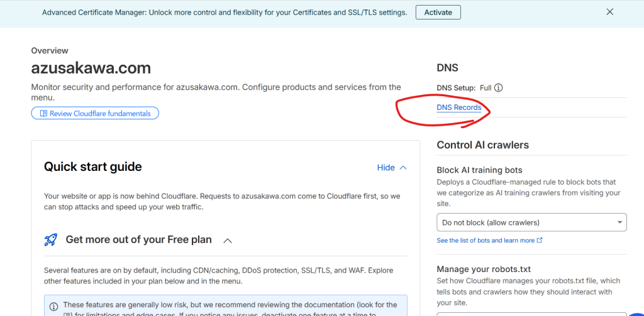Click the Quick start guide title

coord(92,167)
